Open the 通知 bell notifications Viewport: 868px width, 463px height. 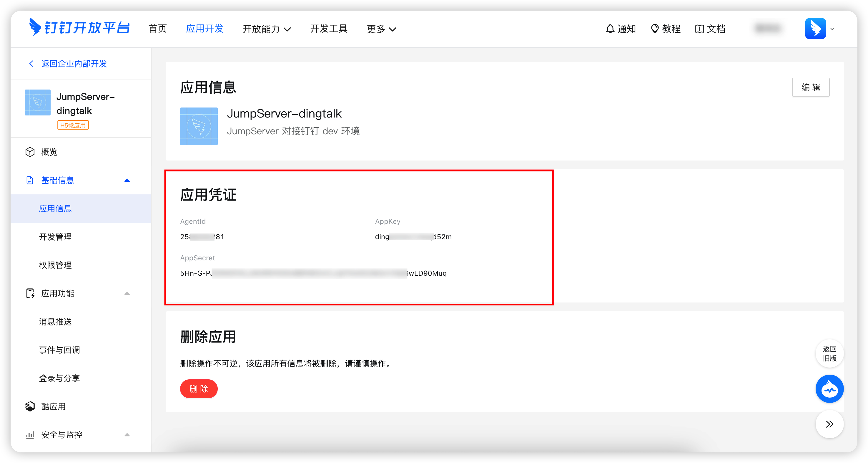point(621,29)
